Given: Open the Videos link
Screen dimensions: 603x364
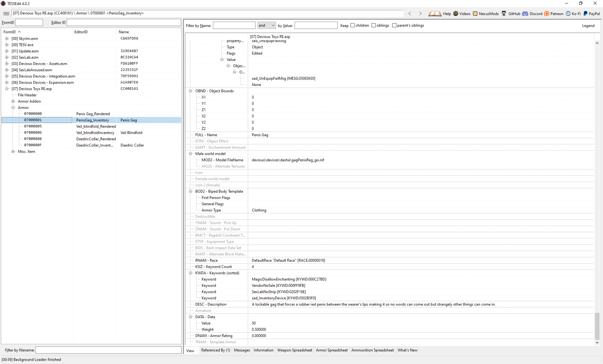Looking at the screenshot, I should click(462, 13).
